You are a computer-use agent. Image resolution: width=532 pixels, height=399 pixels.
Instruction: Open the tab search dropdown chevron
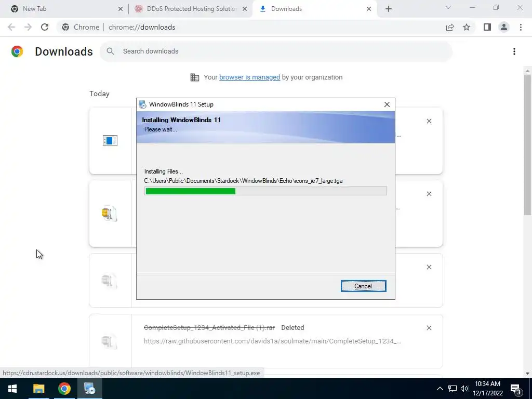448,7
